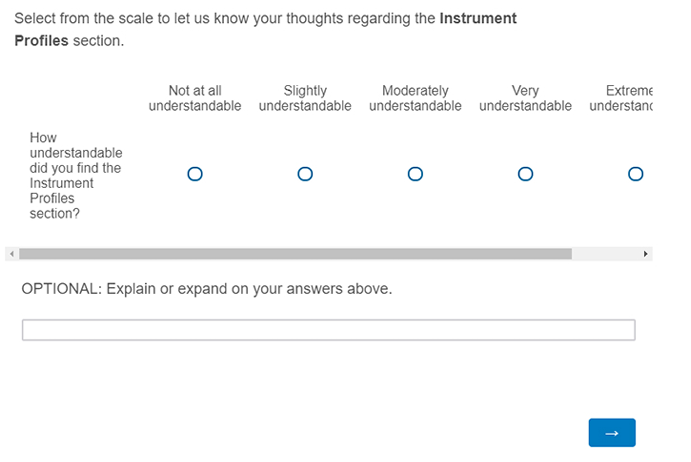Click the cut-off 'Extremely understandable' header text
This screenshot has width=691, height=462.
[625, 98]
